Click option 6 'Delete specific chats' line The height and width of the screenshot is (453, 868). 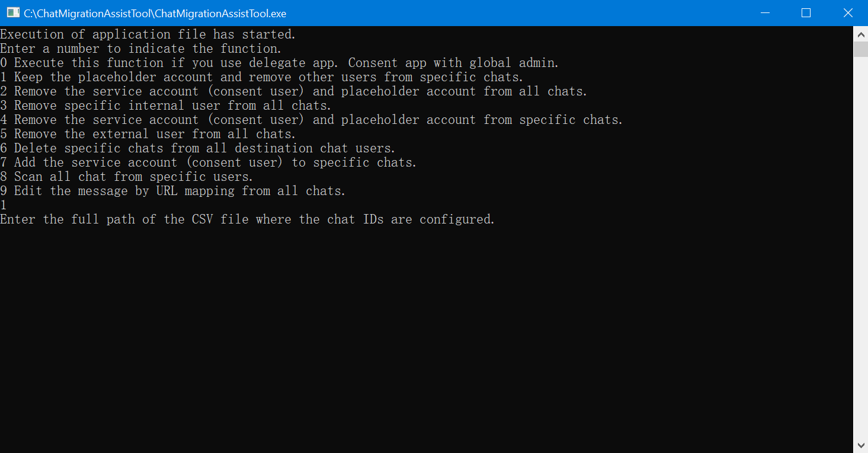coord(198,148)
